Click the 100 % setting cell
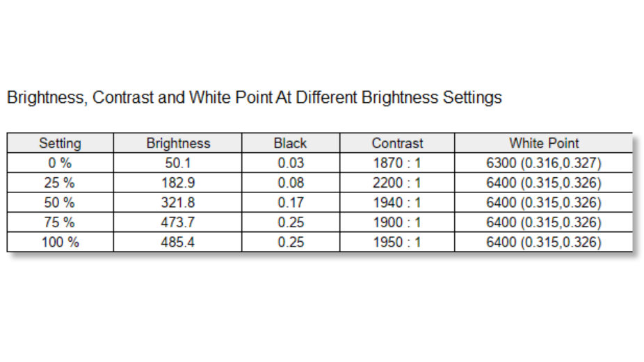644x362 pixels. coord(60,242)
